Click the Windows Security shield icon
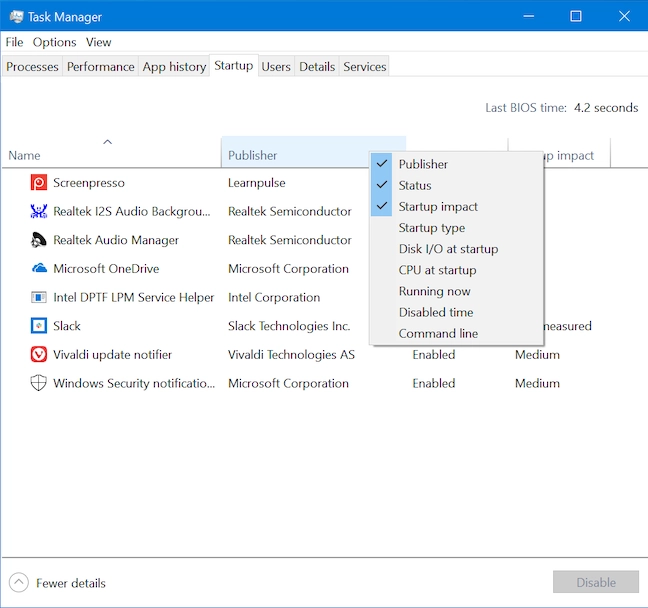 tap(38, 383)
